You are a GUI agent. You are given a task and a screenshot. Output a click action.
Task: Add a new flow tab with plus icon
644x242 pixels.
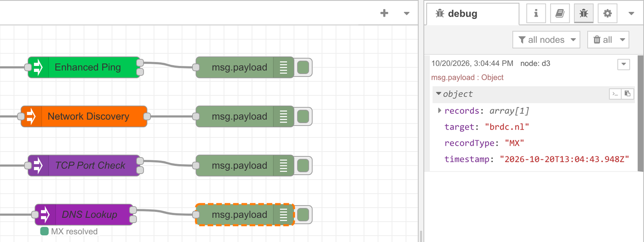pos(384,13)
